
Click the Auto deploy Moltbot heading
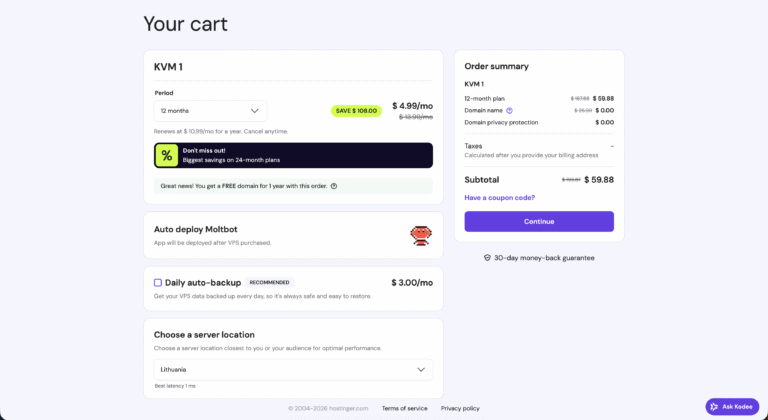pyautogui.click(x=195, y=229)
